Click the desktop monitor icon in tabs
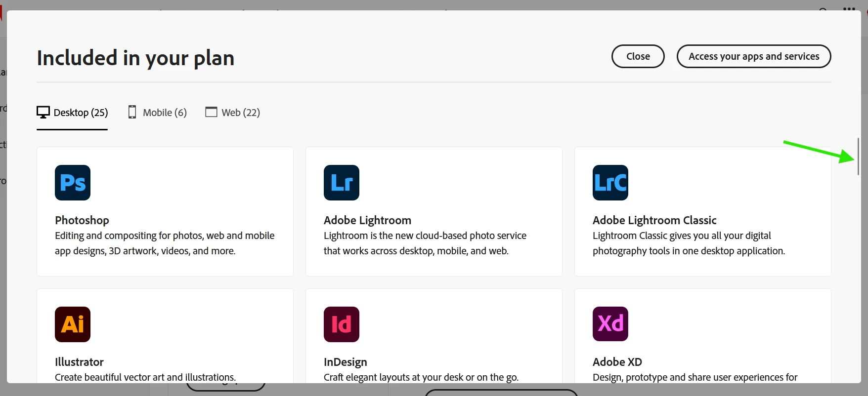 pos(43,113)
